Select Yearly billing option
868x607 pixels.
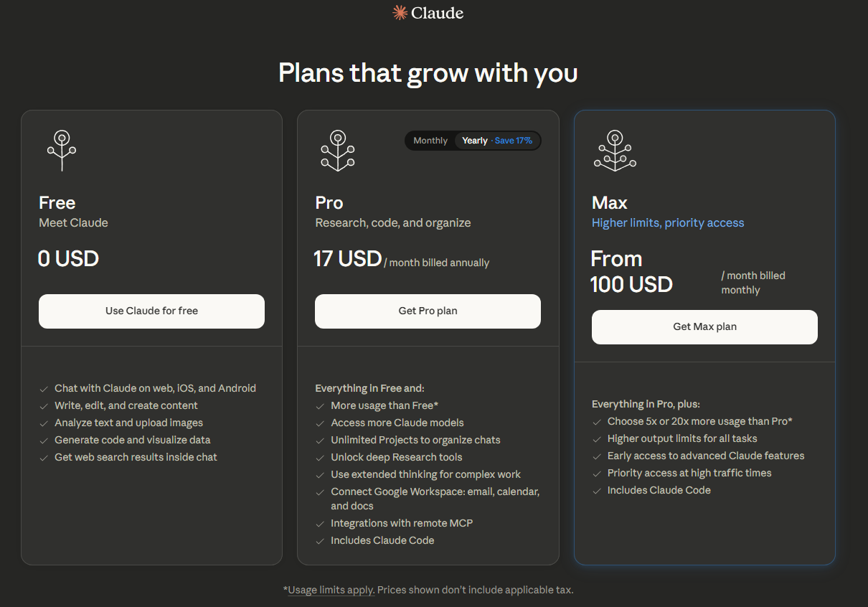[x=475, y=141]
